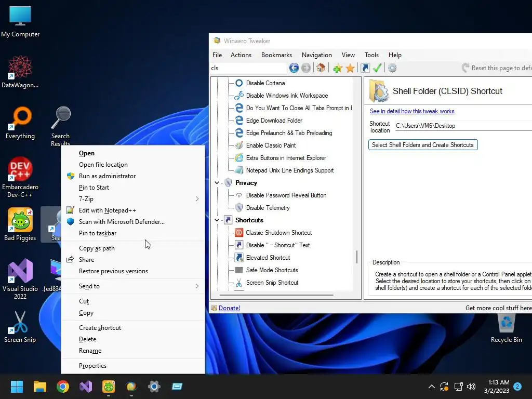Image resolution: width=532 pixels, height=399 pixels.
Task: Choose Create shortcut
Action: pyautogui.click(x=133, y=328)
